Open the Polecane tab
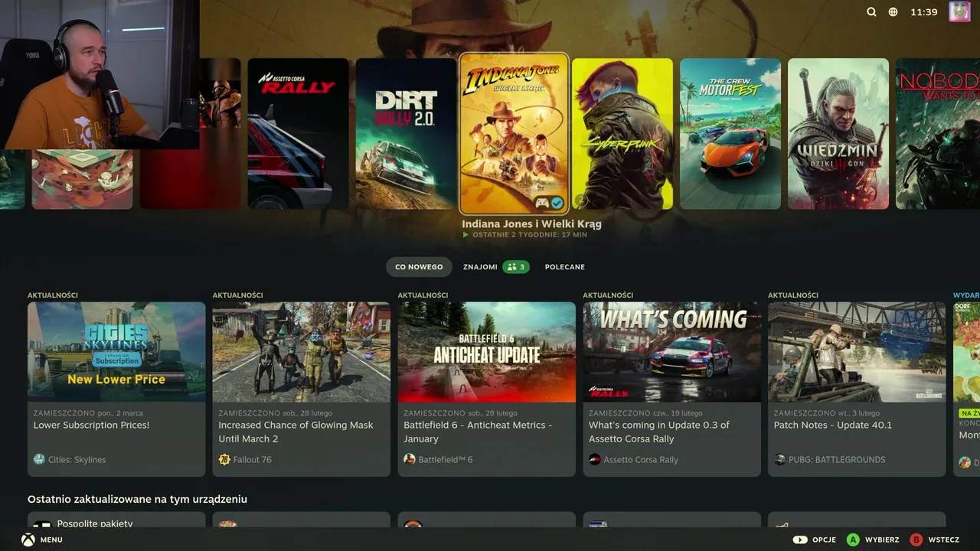 click(565, 267)
